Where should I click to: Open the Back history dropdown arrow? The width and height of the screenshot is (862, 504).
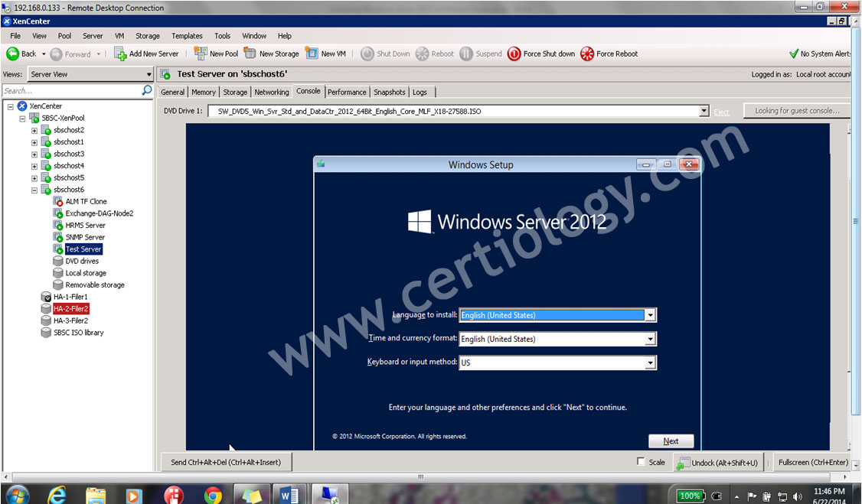(x=44, y=54)
